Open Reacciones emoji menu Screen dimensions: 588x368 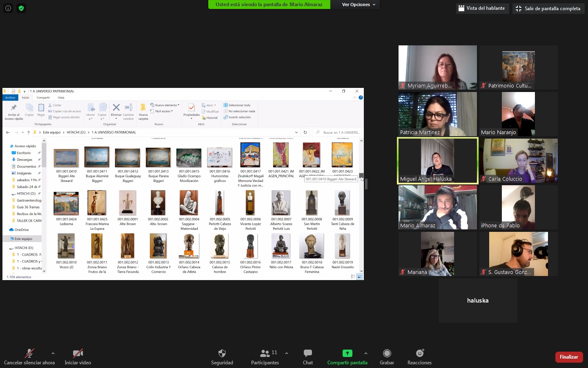tap(419, 357)
